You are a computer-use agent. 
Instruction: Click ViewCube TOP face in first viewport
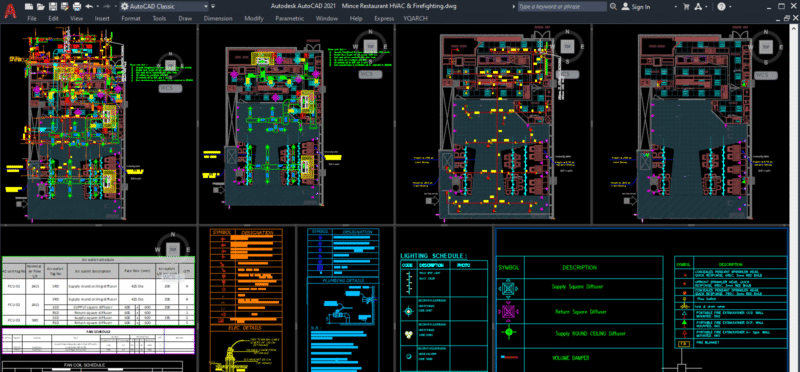[x=170, y=65]
